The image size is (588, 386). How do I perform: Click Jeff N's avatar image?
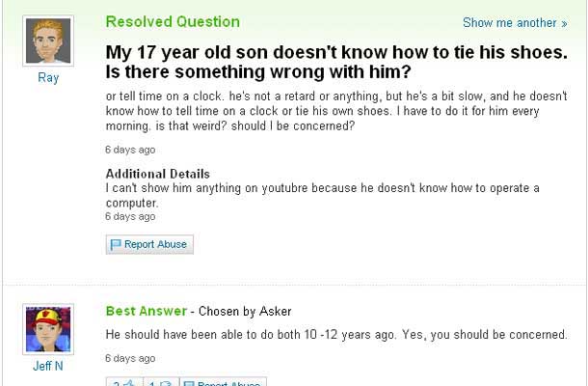(47, 328)
